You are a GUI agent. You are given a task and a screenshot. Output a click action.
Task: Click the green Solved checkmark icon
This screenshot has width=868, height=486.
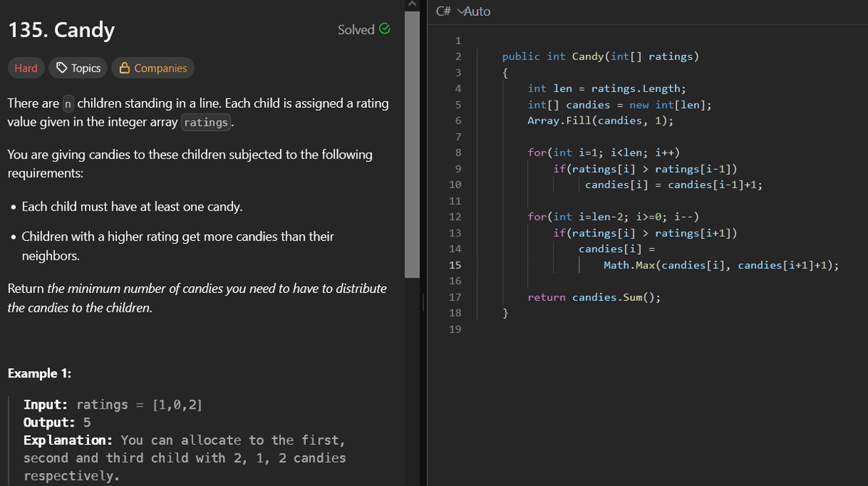(x=385, y=30)
